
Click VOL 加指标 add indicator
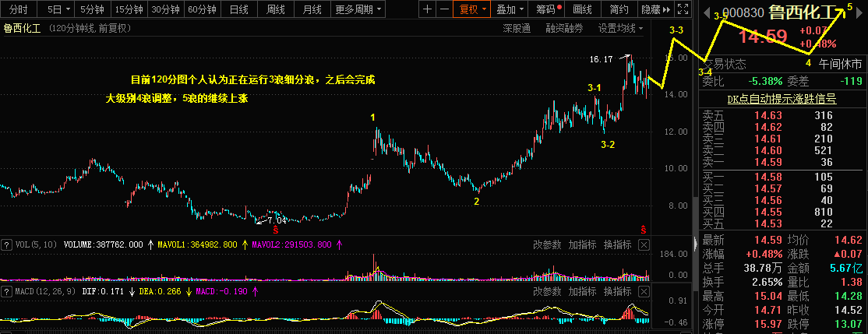(x=582, y=244)
